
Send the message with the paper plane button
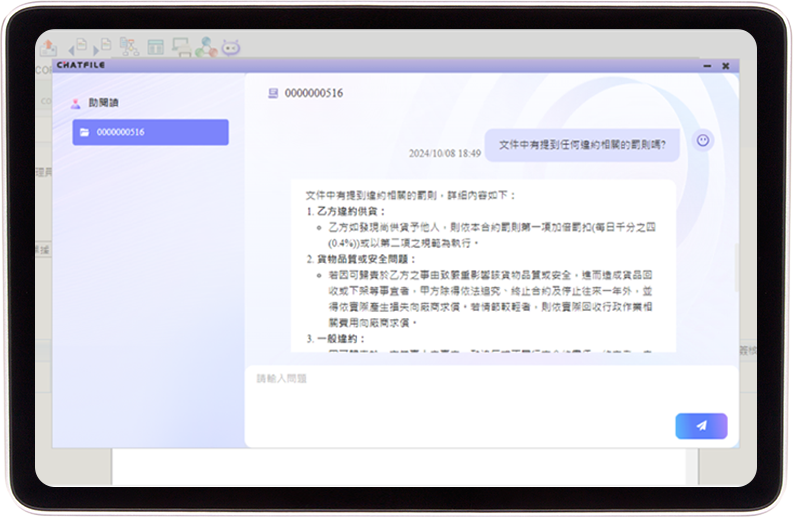(x=701, y=426)
